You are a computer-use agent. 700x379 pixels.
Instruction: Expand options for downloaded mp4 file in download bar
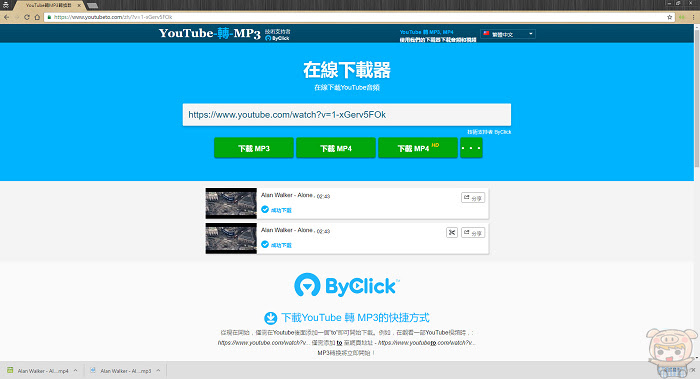75,371
